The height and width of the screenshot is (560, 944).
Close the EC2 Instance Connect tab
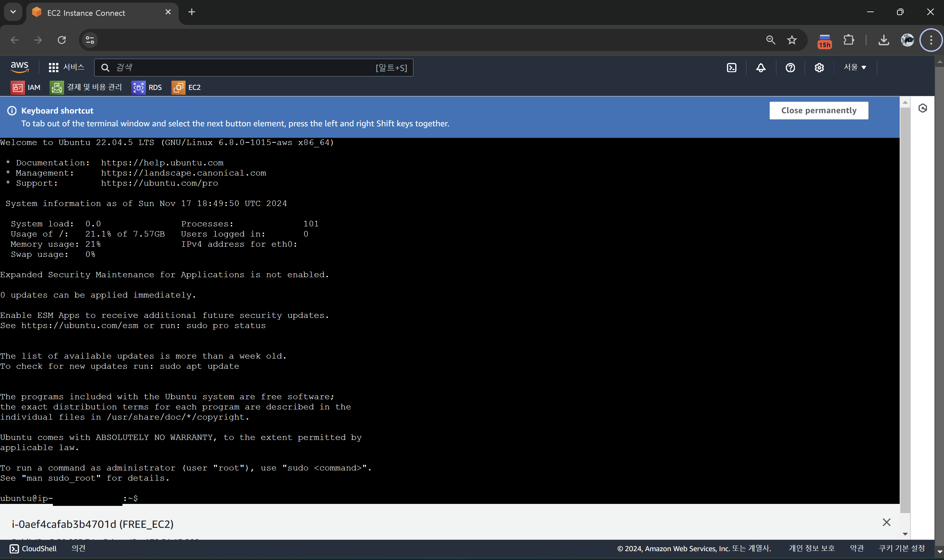(168, 12)
